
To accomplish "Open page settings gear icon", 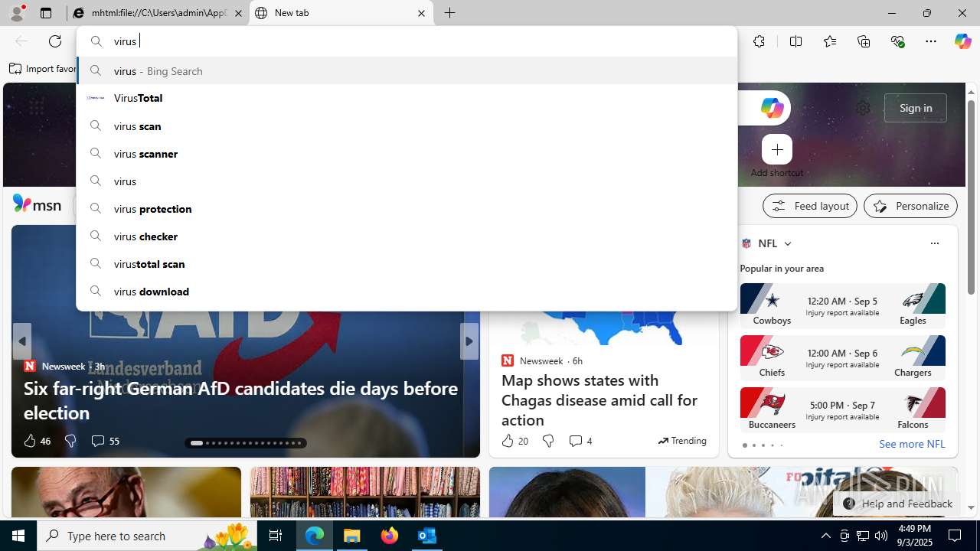I will tap(863, 108).
